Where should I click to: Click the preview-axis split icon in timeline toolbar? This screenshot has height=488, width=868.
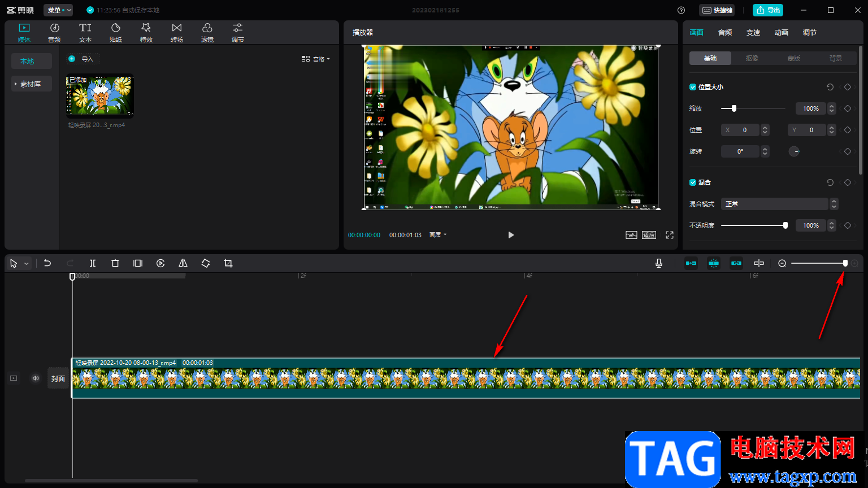(x=759, y=263)
